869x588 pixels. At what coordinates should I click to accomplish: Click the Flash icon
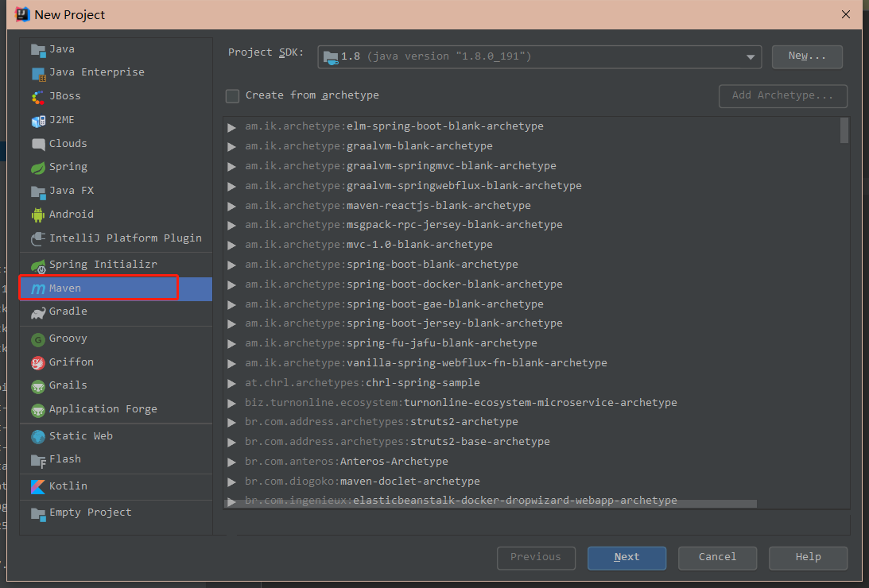click(x=38, y=460)
